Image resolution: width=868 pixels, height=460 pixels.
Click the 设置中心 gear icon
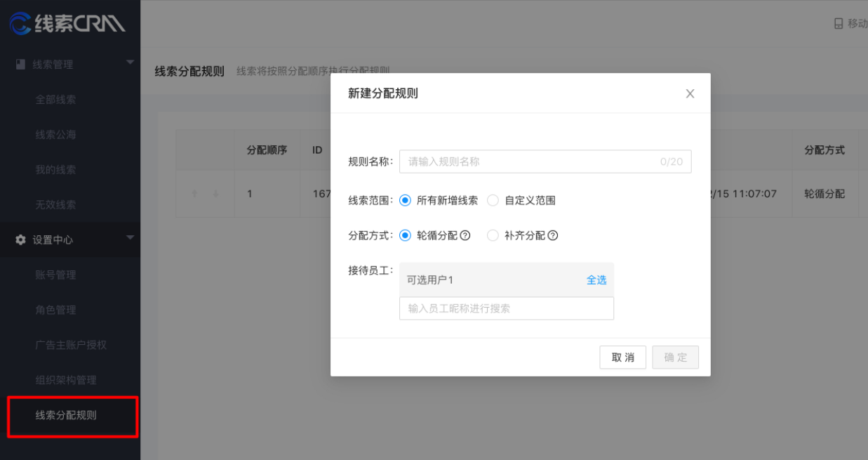[20, 240]
